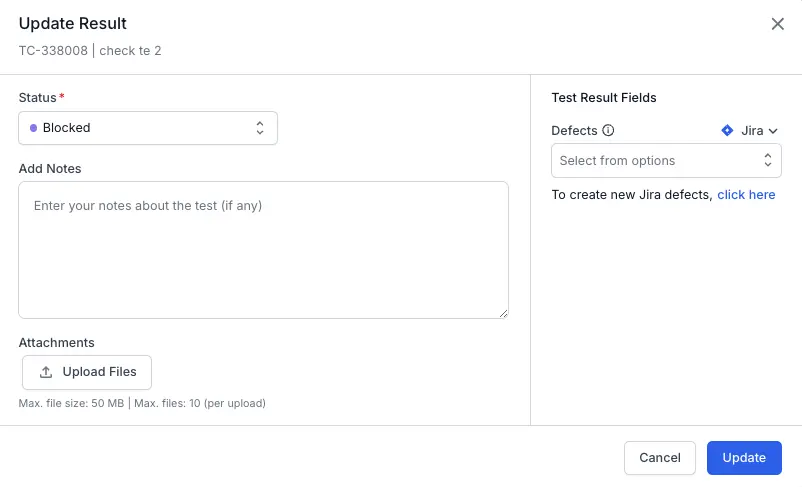Screen dimensions: 802x487
Task: Click the notes box resize handle
Action: 503,313
